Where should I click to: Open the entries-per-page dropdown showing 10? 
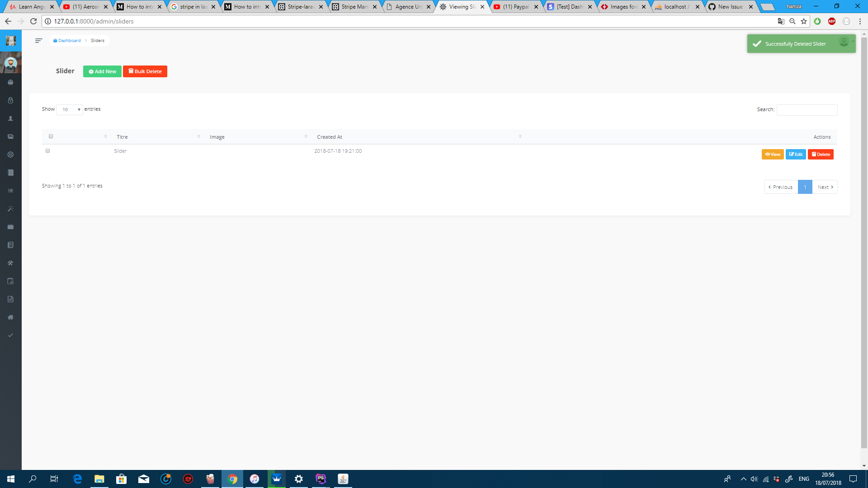69,110
